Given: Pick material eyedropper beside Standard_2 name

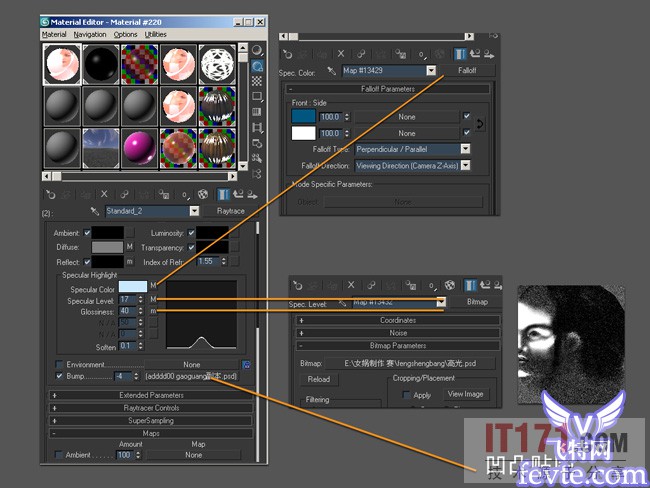Looking at the screenshot, I should point(95,212).
